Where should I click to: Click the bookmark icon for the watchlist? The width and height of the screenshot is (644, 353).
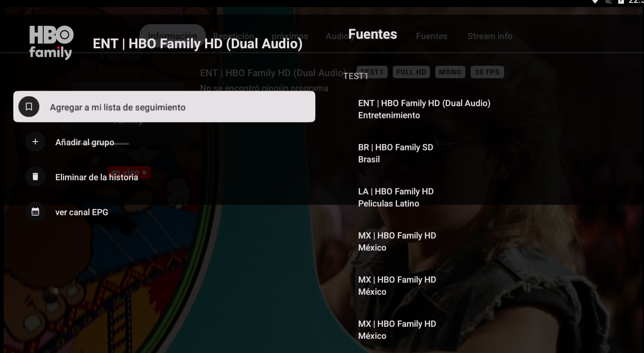tap(29, 107)
